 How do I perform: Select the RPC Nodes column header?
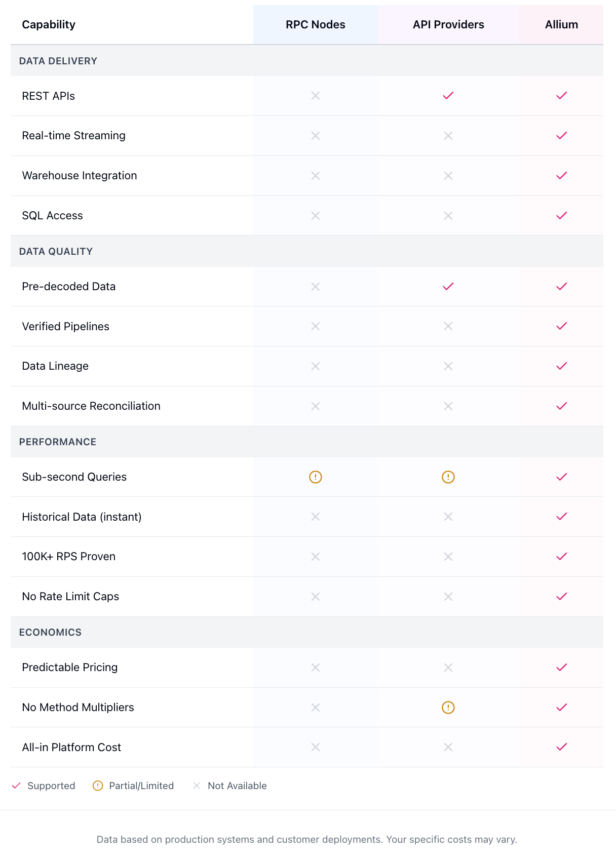coord(315,25)
